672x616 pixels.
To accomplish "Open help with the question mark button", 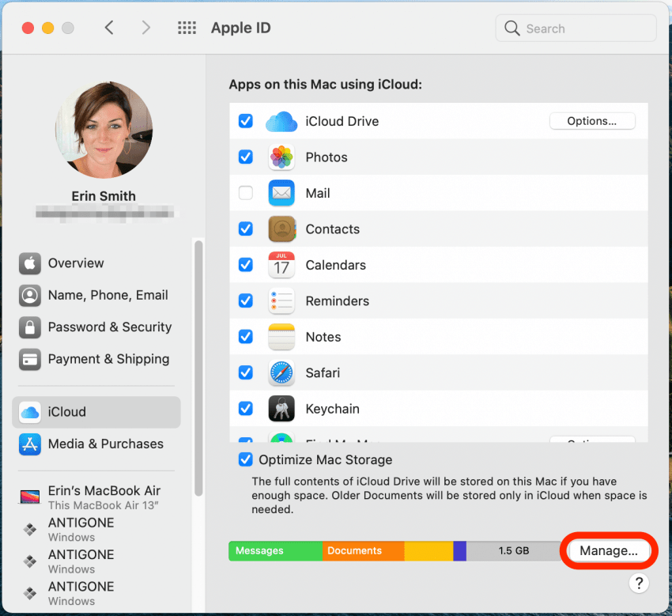I will pyautogui.click(x=639, y=584).
